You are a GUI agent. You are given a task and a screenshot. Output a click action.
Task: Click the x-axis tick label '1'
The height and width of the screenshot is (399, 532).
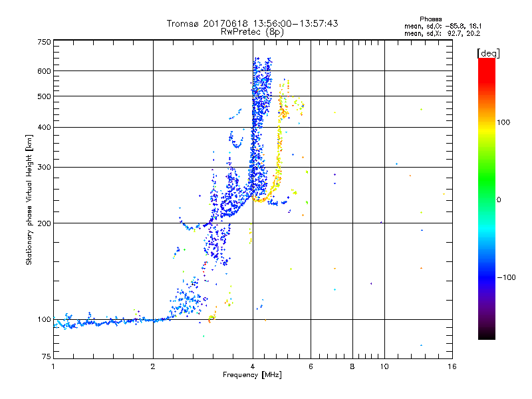(53, 366)
